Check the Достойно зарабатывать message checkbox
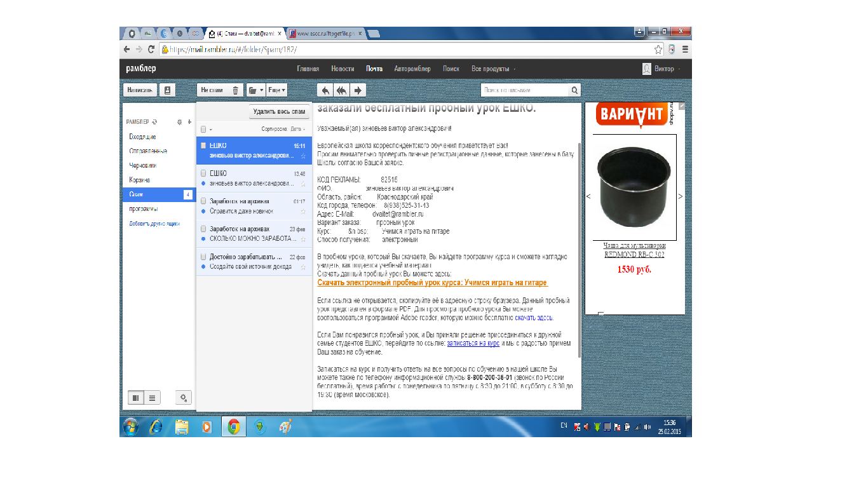 203,257
